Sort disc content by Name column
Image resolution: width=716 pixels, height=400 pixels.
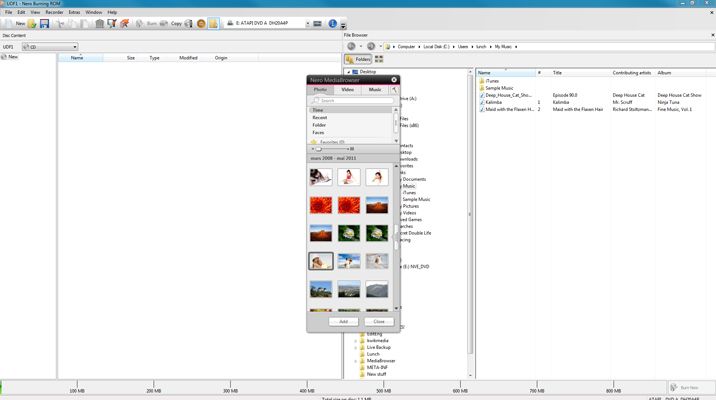coord(77,58)
